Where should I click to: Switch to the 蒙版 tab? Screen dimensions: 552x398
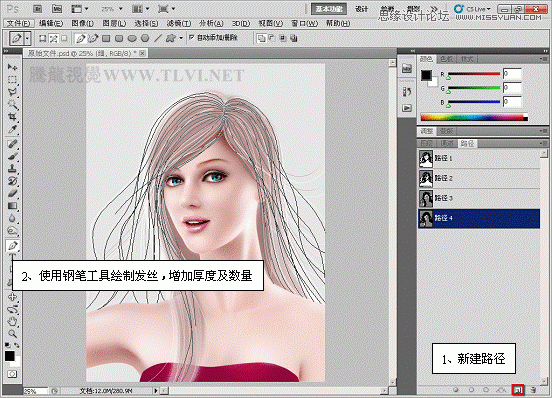[x=446, y=131]
